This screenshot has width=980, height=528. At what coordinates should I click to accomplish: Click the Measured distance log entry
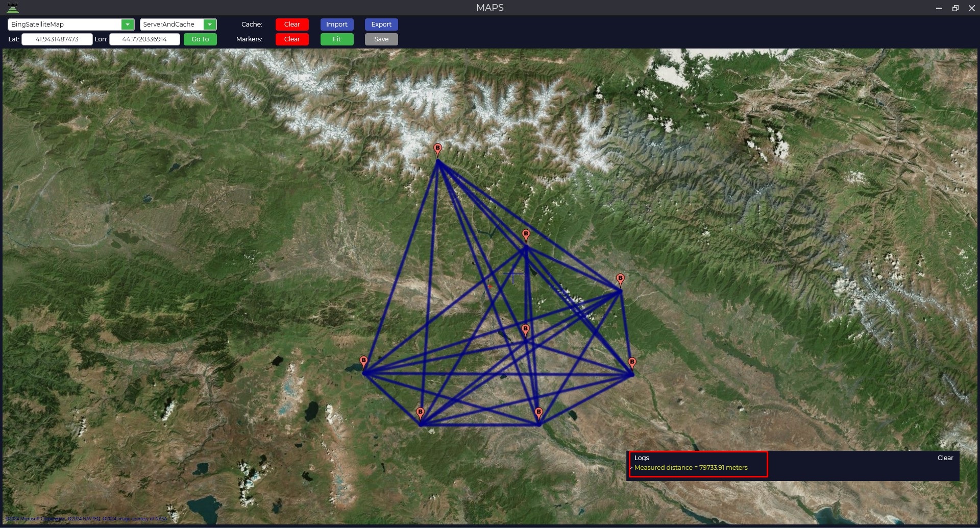(x=691, y=468)
